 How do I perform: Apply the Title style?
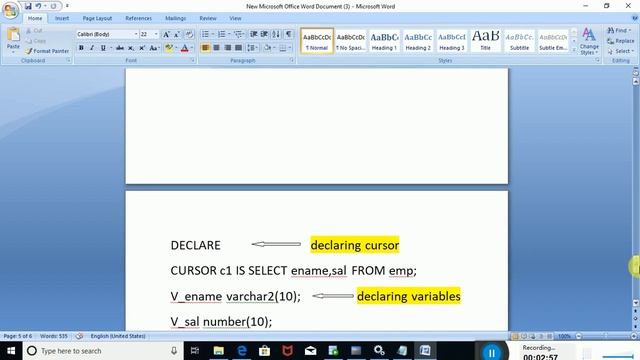[x=485, y=41]
